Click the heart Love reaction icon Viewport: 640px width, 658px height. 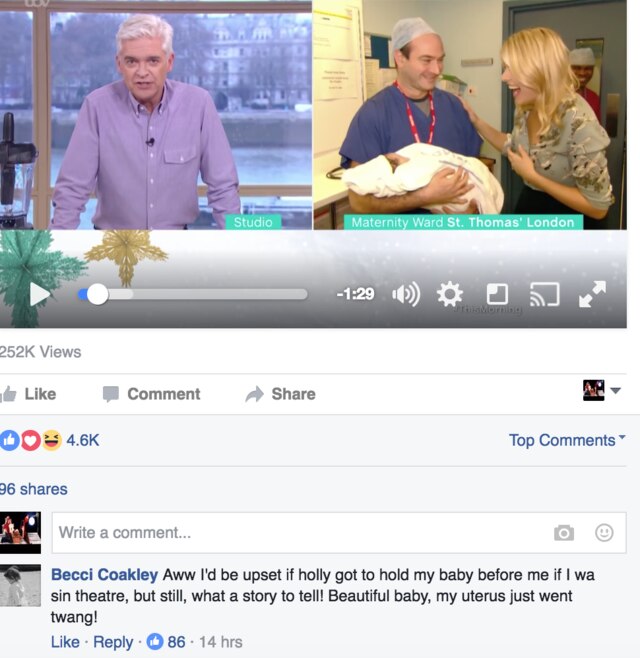(x=31, y=441)
